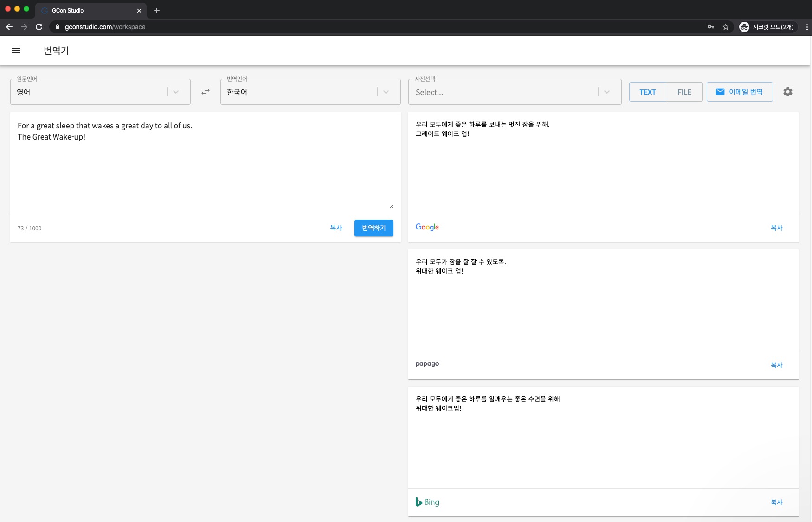Click the 번역기 page title
The width and height of the screenshot is (812, 522).
(x=56, y=51)
